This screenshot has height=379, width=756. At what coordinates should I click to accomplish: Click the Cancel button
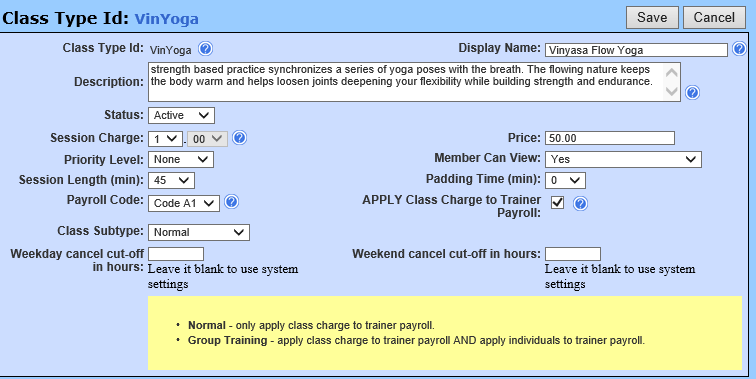715,18
